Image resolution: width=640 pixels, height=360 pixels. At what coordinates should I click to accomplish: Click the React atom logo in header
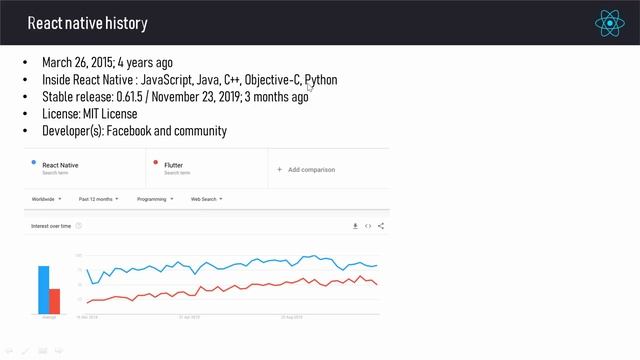coord(609,23)
